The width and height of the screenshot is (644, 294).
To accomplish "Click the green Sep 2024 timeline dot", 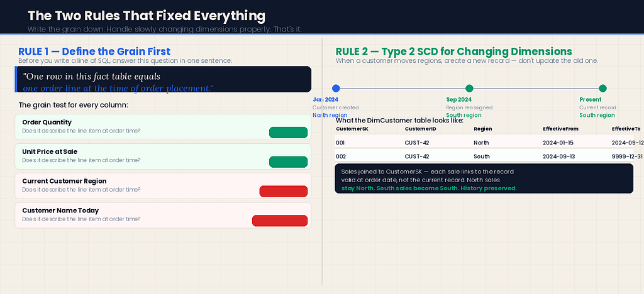I will [469, 88].
